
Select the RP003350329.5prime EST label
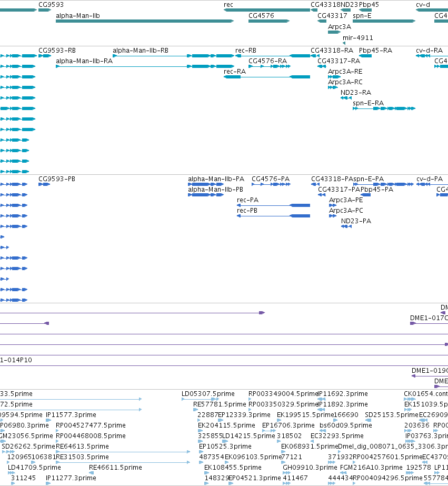click(283, 404)
